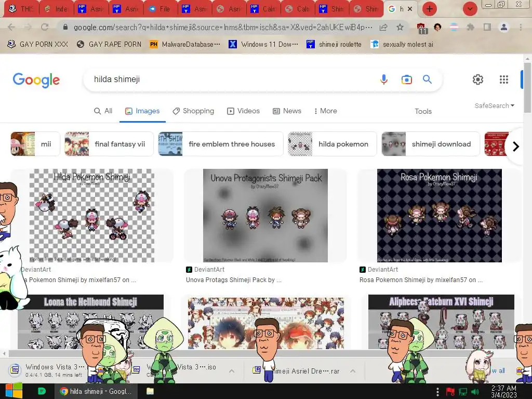Image resolution: width=532 pixels, height=399 pixels.
Task: Open the Chrome extensions puzzle icon
Action: [x=470, y=27]
